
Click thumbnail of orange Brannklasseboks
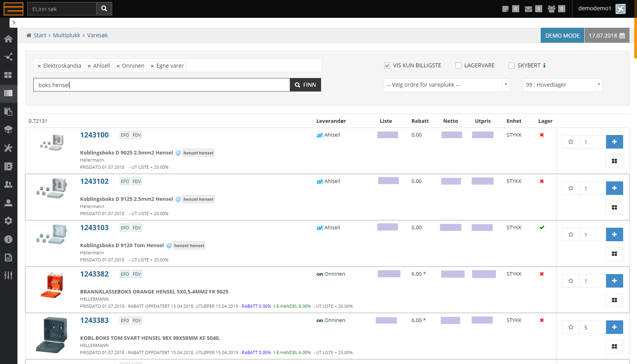52,285
